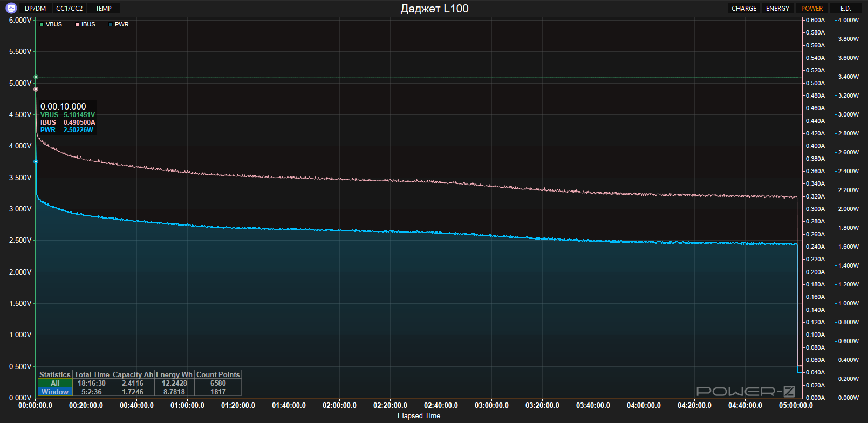Select the CHARGE view

click(743, 8)
